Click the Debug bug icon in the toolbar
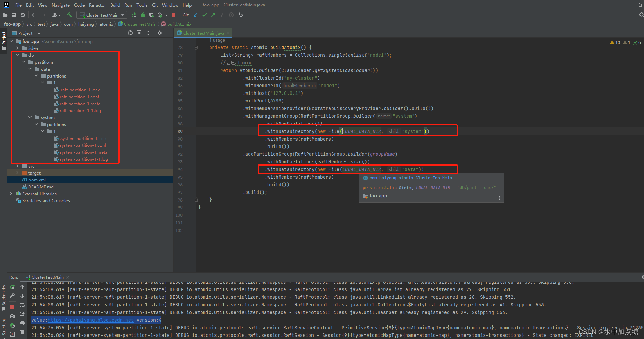 [x=143, y=15]
